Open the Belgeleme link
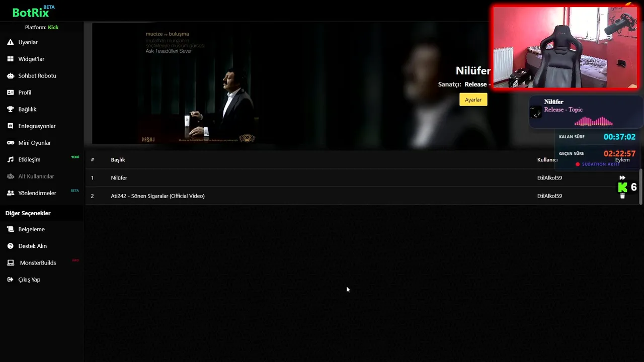Image resolution: width=644 pixels, height=362 pixels. [32, 229]
